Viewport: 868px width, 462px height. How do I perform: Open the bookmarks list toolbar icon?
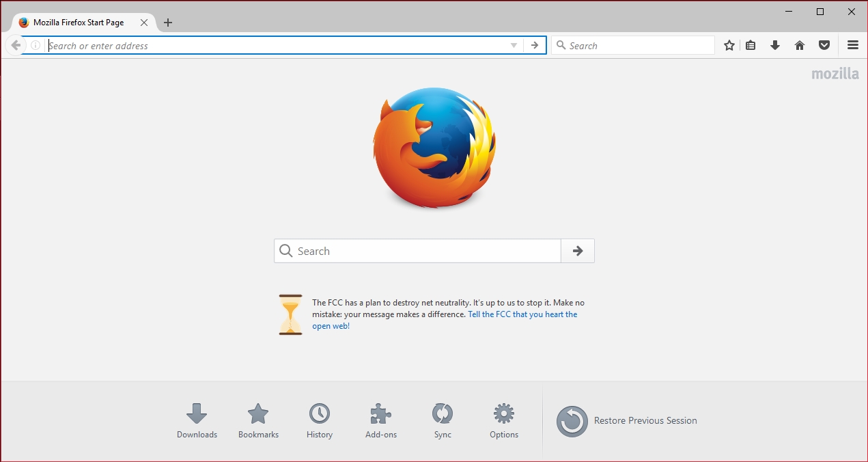coord(751,45)
